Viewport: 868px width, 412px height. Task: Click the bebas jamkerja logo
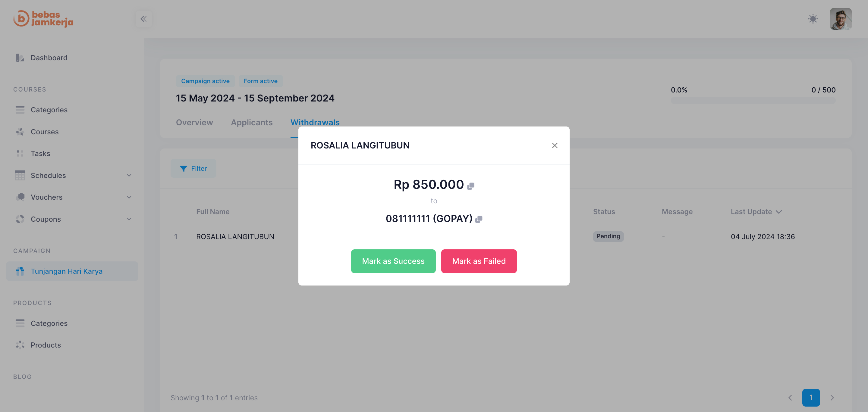pos(43,19)
